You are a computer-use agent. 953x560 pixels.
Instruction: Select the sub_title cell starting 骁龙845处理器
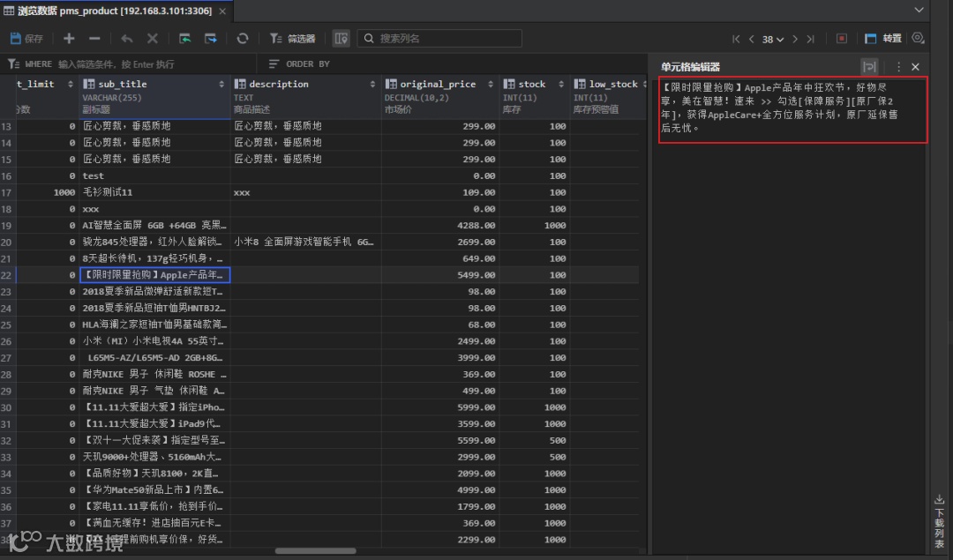coord(155,242)
